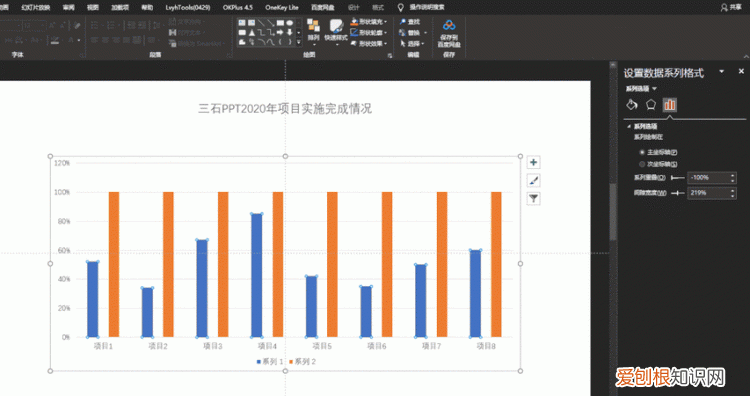The image size is (750, 396).
Task: Collapse the 系列选项 section triangle
Action: click(x=629, y=127)
